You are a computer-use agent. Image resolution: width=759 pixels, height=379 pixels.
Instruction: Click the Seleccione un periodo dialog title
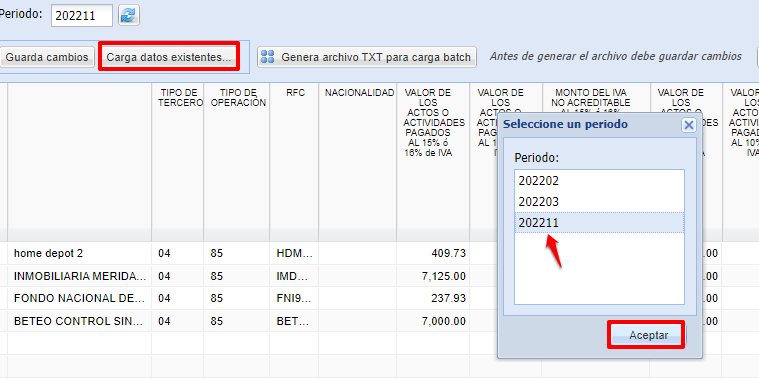coord(565,124)
